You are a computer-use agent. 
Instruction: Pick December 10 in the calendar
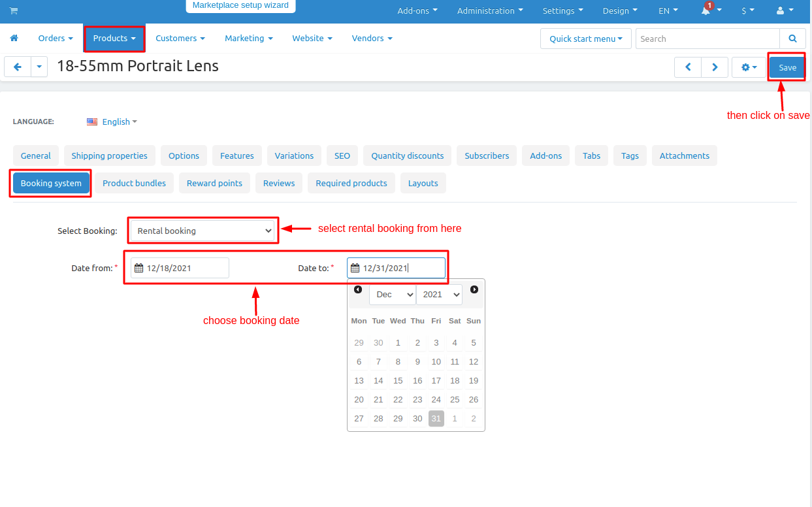tap(436, 361)
